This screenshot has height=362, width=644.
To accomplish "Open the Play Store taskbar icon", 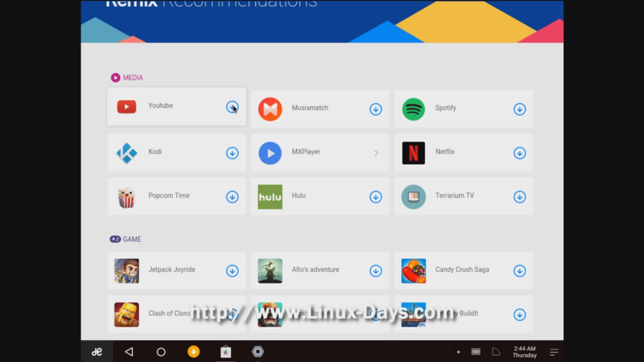I will 226,352.
